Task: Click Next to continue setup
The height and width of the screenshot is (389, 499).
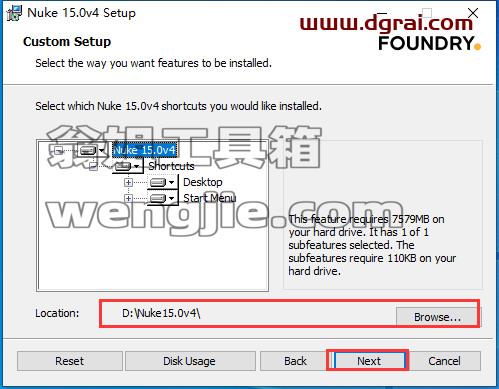Action: click(x=369, y=361)
